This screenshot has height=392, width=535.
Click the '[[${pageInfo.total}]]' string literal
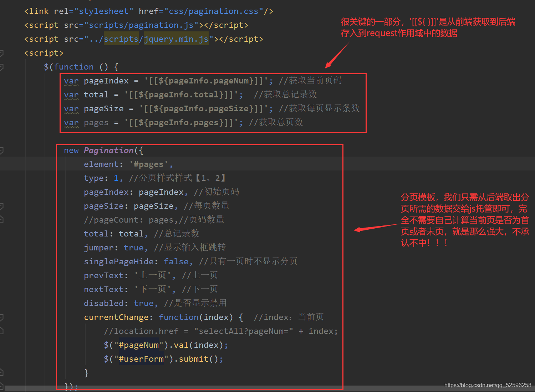(x=181, y=95)
